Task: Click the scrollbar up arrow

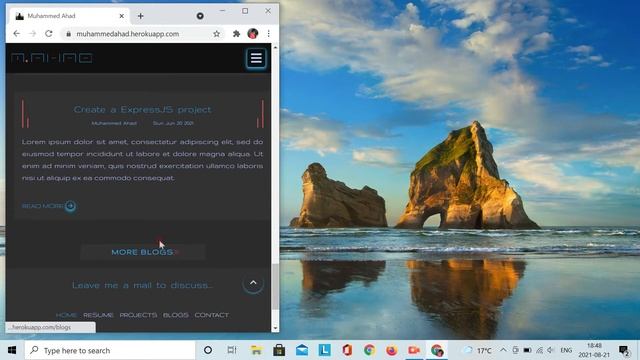Action: pyautogui.click(x=275, y=48)
